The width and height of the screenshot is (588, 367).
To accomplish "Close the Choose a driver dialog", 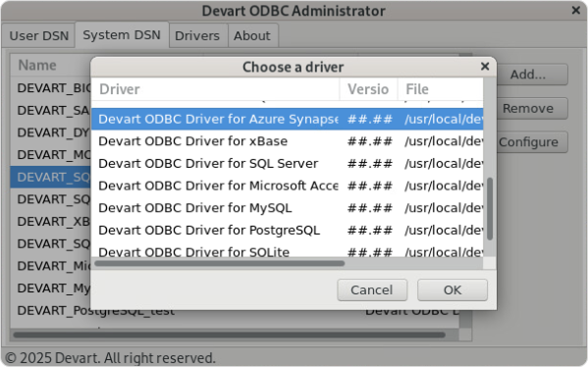I will [485, 67].
